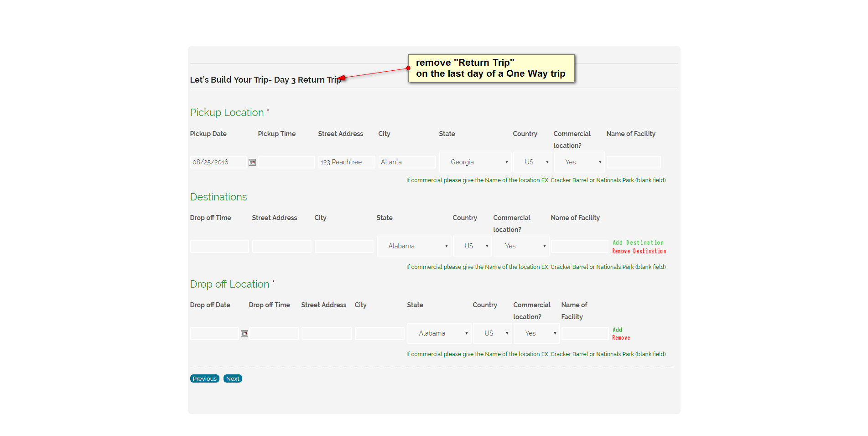Focus the Destinations Street Address field
Screen dimensions: 868x436
(x=282, y=247)
